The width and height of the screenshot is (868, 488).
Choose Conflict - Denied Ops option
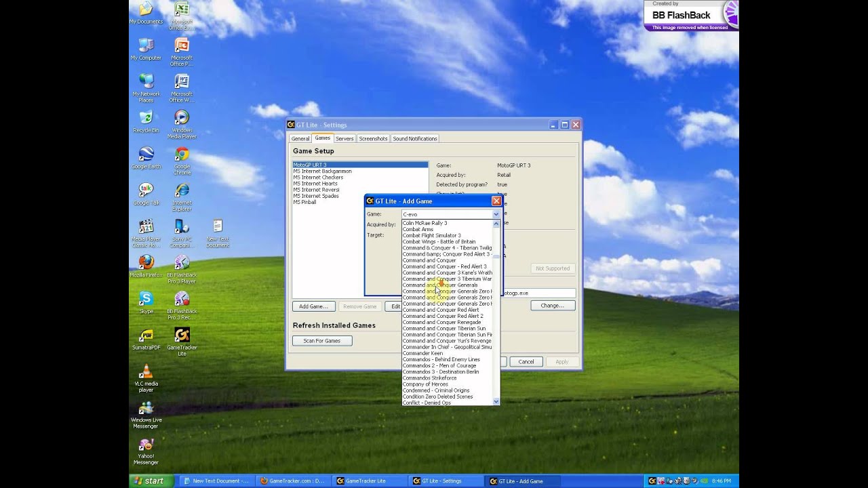point(448,403)
